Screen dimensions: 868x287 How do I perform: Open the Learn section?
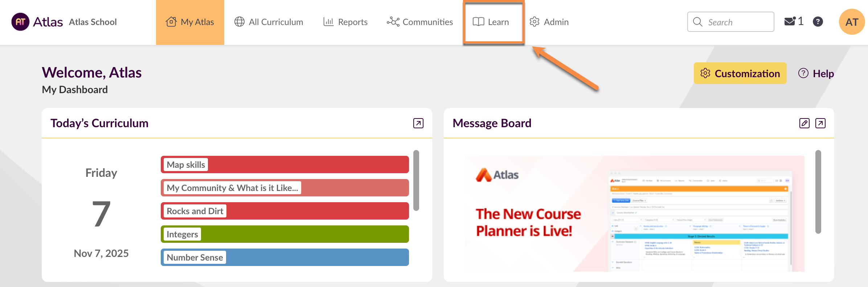point(491,22)
